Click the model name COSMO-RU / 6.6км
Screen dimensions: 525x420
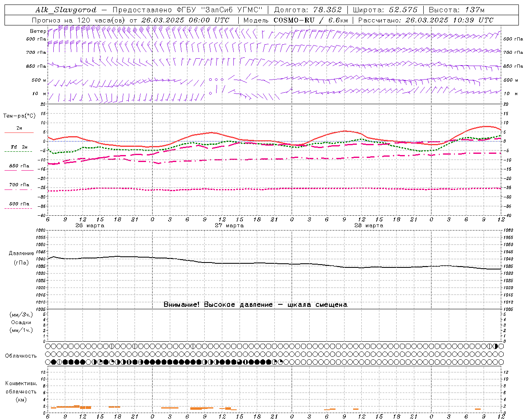[310, 20]
